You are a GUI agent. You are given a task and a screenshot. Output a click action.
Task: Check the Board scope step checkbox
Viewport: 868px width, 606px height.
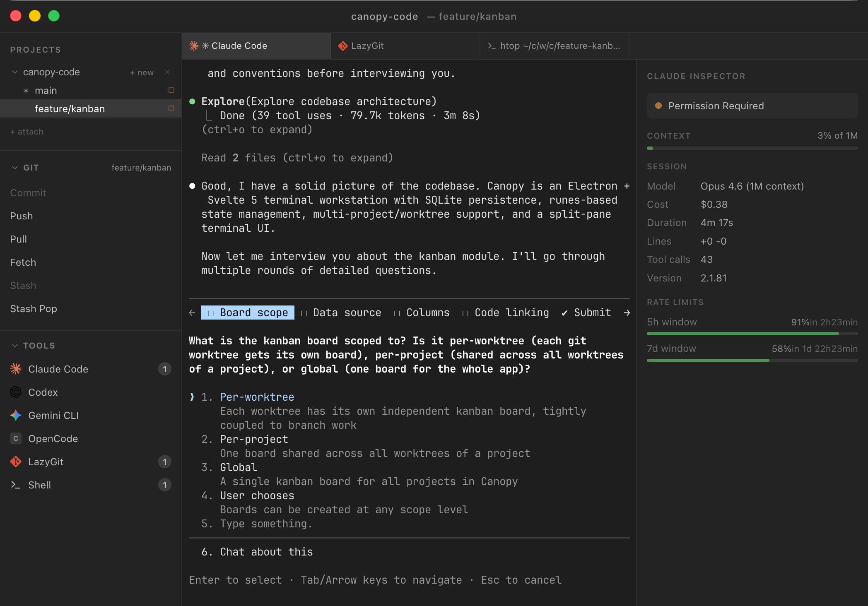(x=211, y=313)
